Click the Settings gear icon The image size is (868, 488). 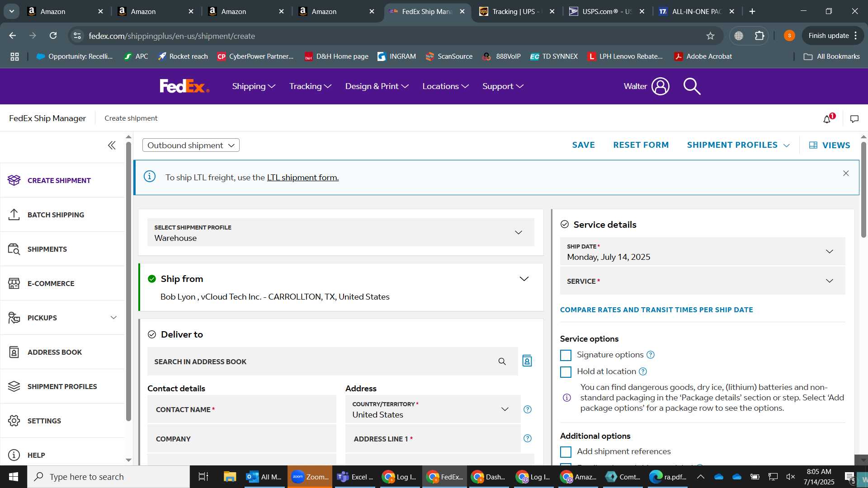[x=14, y=421]
